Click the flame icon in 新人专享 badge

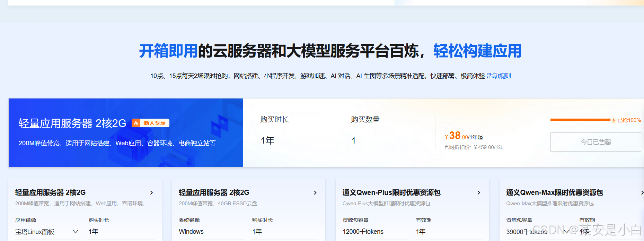136,123
